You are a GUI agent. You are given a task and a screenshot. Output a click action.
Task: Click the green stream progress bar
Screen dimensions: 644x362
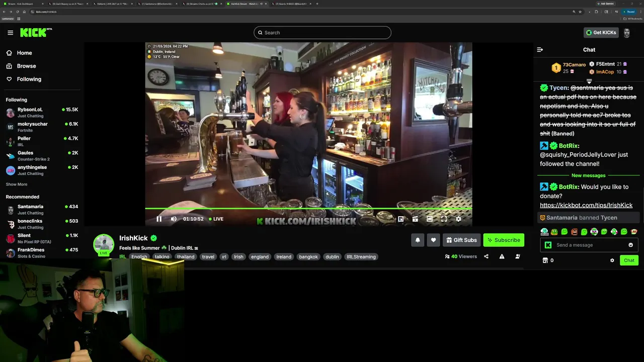coord(308,208)
